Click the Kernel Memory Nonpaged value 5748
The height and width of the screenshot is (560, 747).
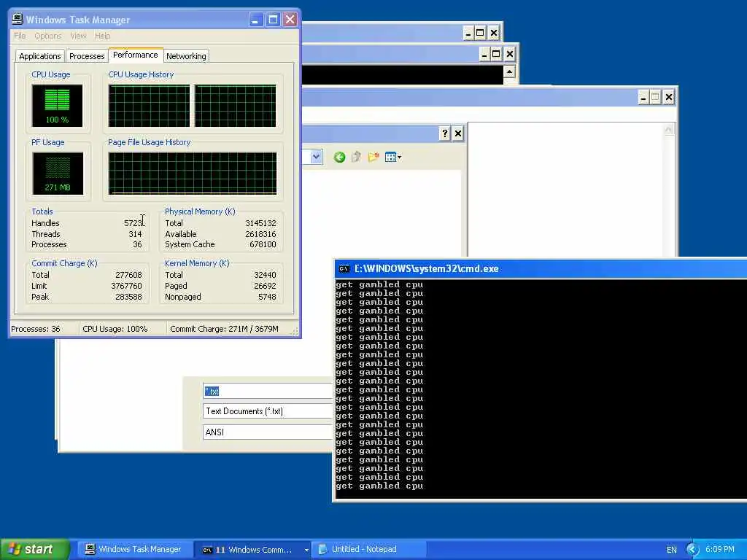coord(267,297)
